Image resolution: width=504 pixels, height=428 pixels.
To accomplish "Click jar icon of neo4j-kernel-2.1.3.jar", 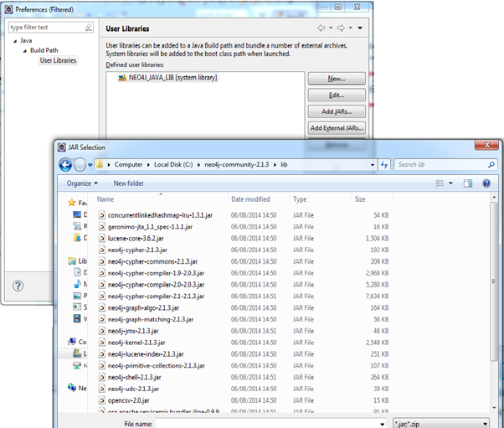I will [102, 343].
